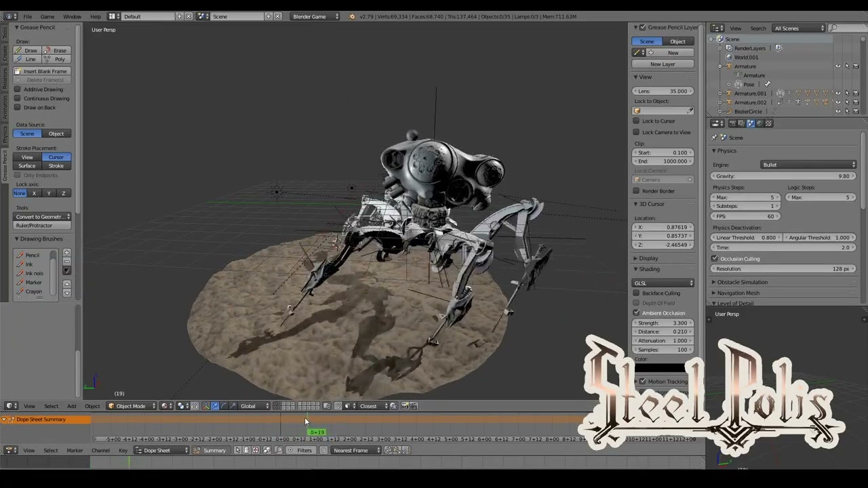
Task: Add a new drawing brush with plus icon
Action: pos(66,253)
